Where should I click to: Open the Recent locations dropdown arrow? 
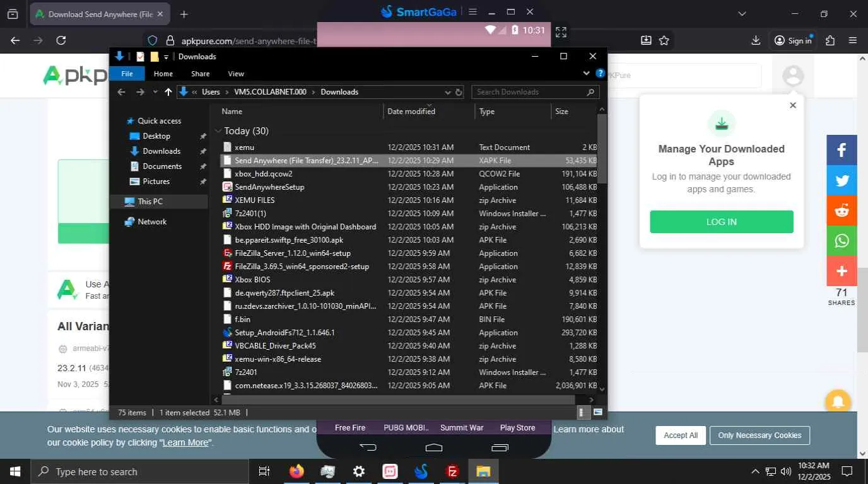click(x=155, y=92)
